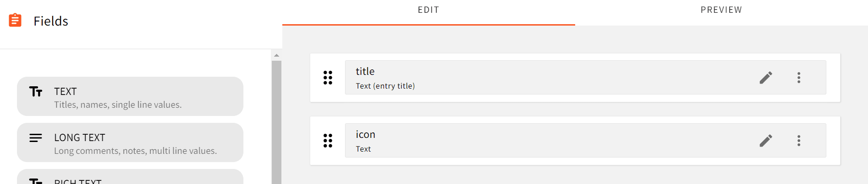868x184 pixels.
Task: Edit the icon field with pencil icon
Action: coord(766,141)
